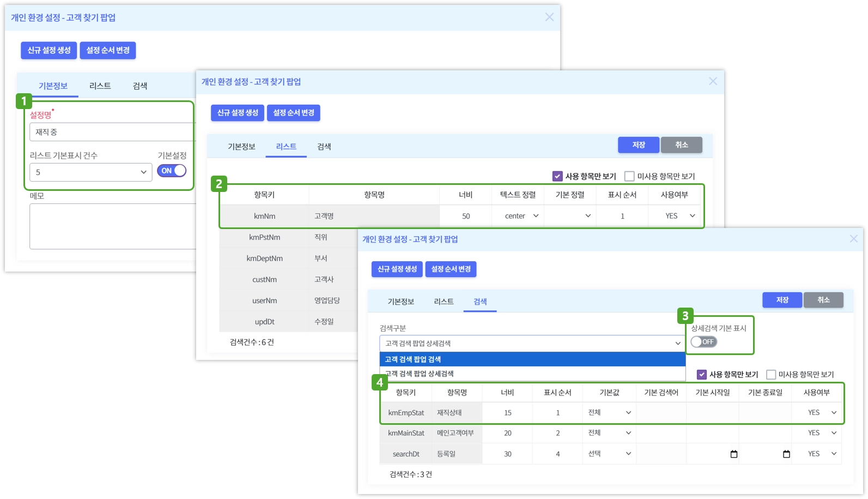The width and height of the screenshot is (868, 499).
Task: Open 검색구분 combo box
Action: click(x=532, y=344)
